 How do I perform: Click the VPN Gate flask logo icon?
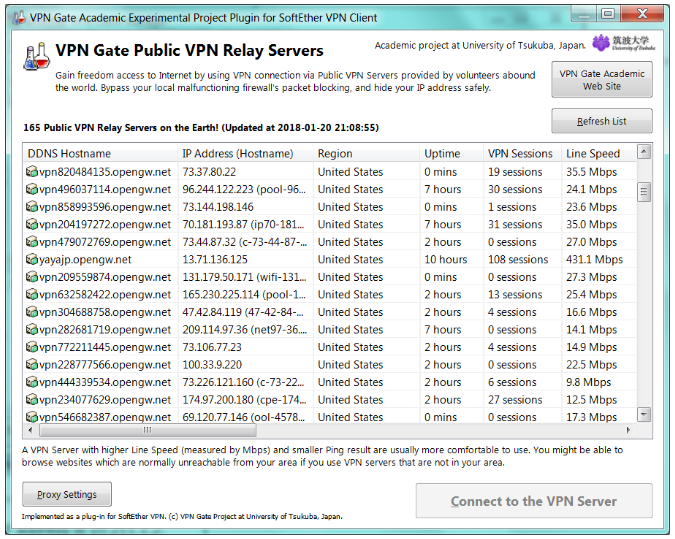point(37,56)
